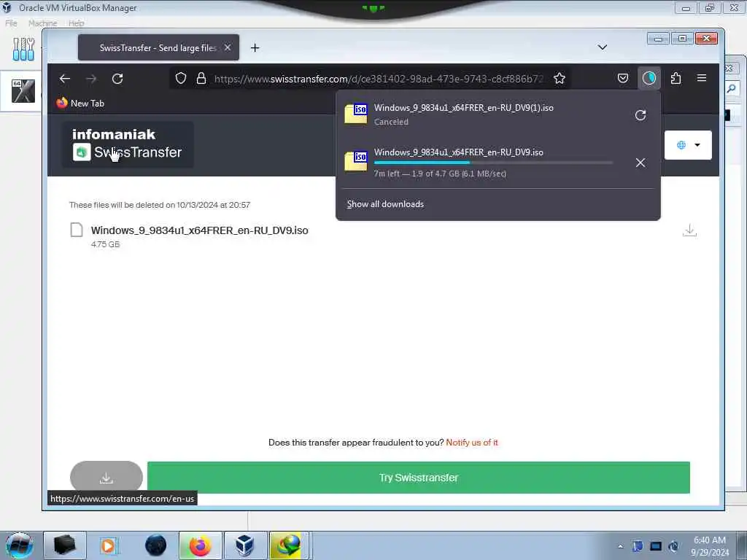Click the Try Swisstransfer button

coord(418,478)
